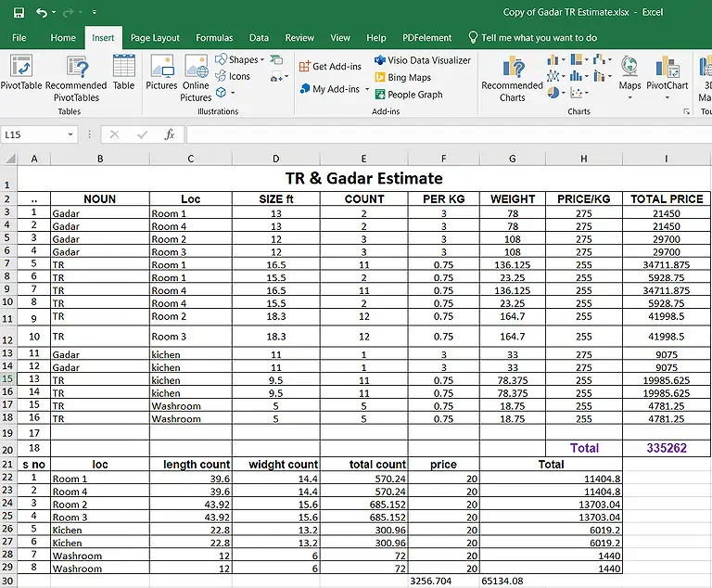
Task: Expand the PivotChart dropdown
Action: click(667, 97)
